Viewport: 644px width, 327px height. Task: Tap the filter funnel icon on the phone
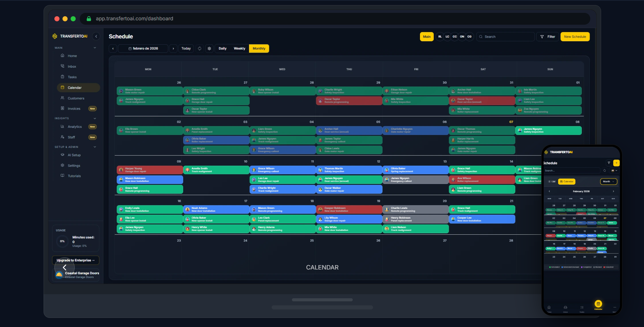tap(609, 163)
